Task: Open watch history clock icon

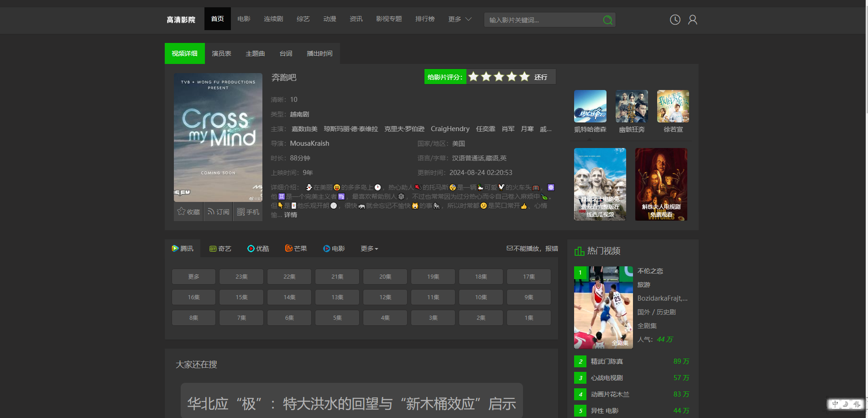Action: click(675, 20)
